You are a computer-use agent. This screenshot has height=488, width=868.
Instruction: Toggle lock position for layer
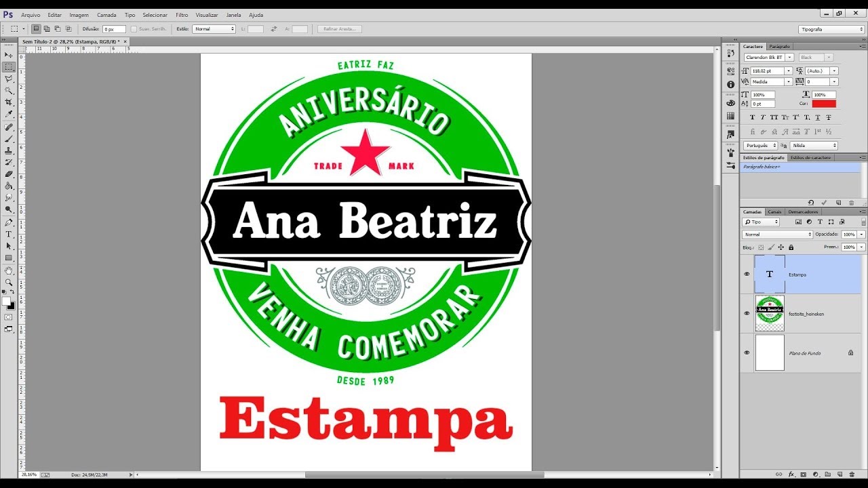coord(781,247)
